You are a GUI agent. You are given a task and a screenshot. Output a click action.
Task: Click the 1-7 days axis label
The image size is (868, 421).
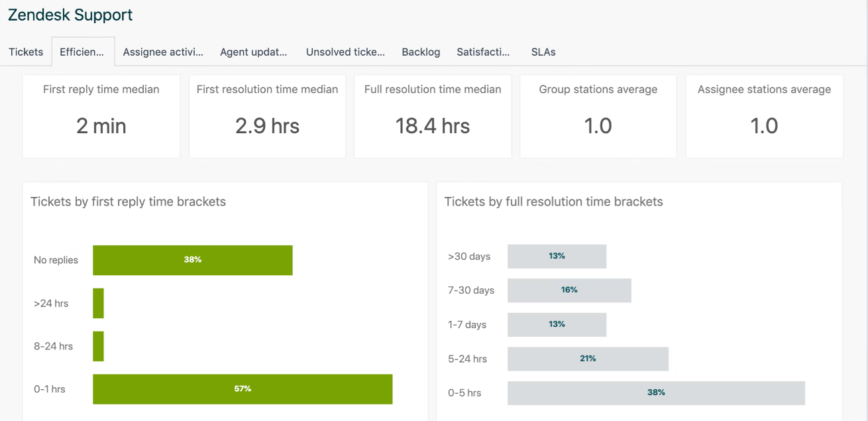(467, 325)
